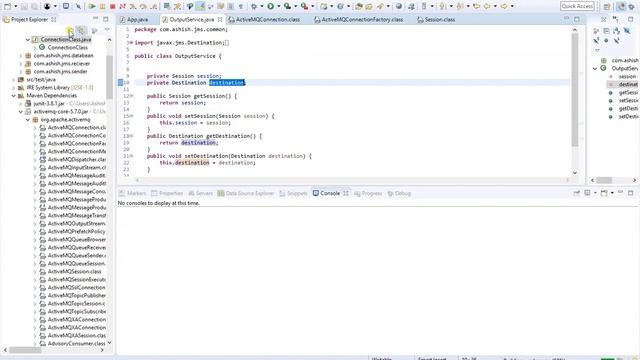
Task: Expand the src/test/java folder
Action: point(13,80)
